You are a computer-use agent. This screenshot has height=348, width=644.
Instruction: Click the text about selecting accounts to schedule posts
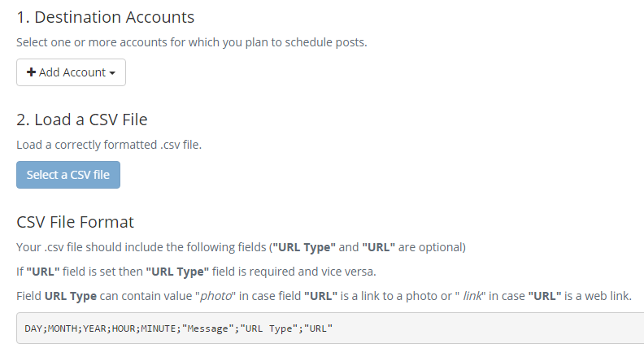coord(192,42)
